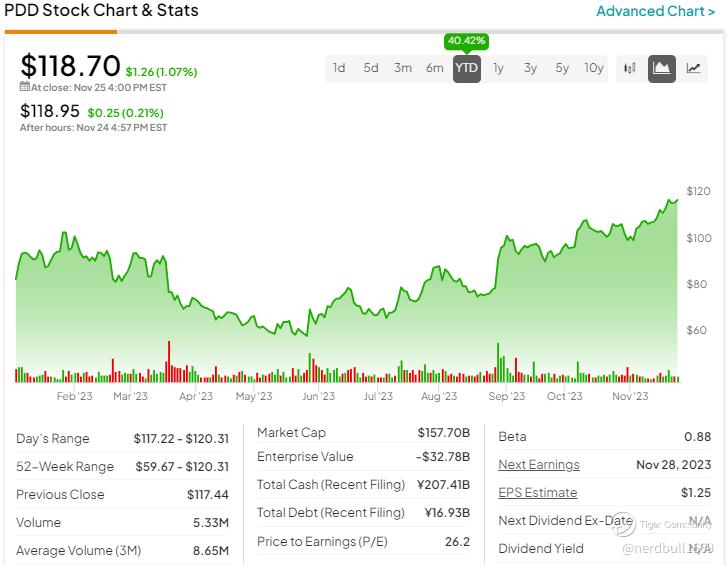Click Market Cap value $157.70B

point(444,432)
